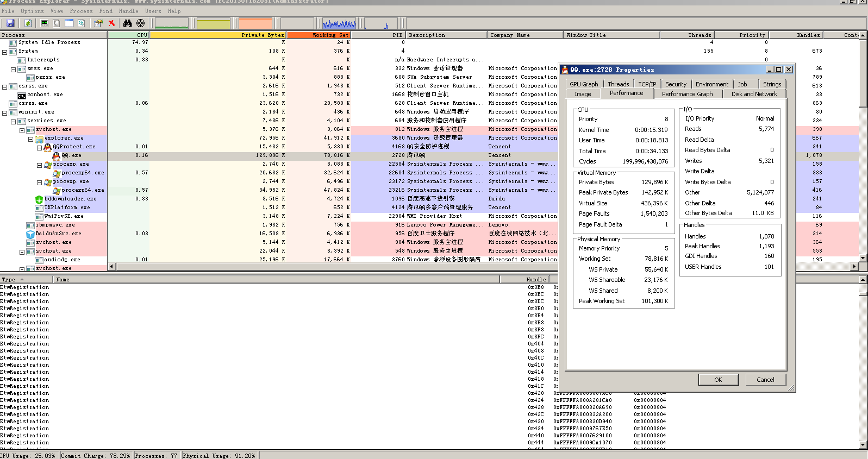868x459 pixels.
Task: Click Cancel in QQ.exe Properties
Action: [765, 380]
